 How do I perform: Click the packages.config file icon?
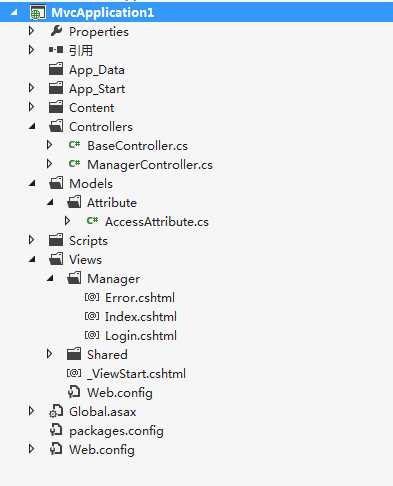[56, 430]
